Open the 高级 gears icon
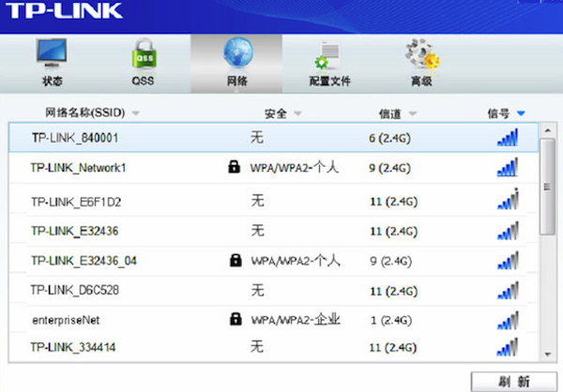This screenshot has height=392, width=563. click(422, 53)
